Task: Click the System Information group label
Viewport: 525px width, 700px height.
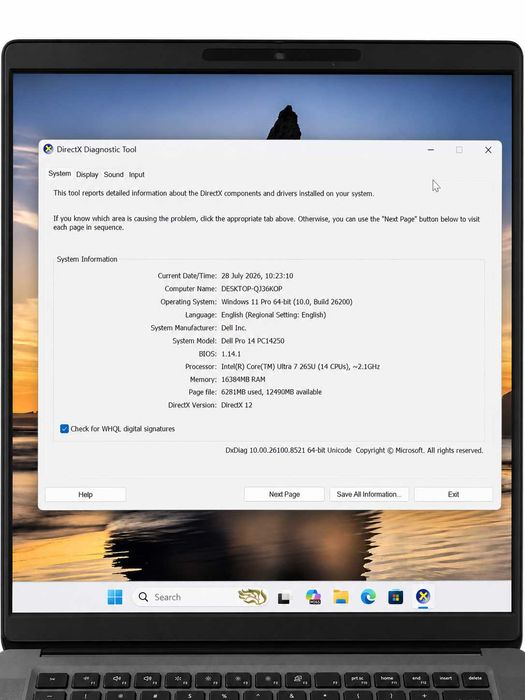Action: pos(87,259)
